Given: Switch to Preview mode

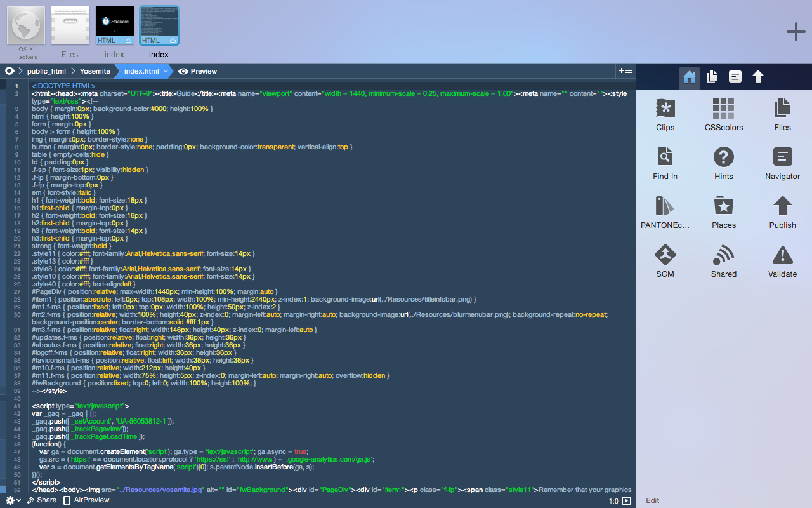Looking at the screenshot, I should tap(198, 71).
